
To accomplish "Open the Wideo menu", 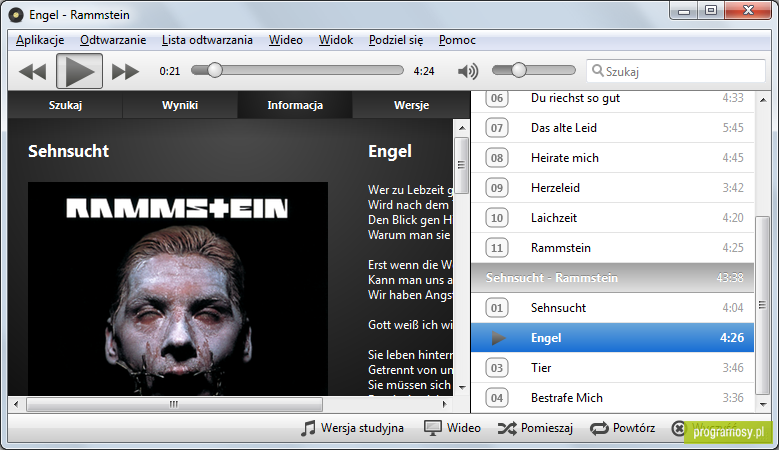I will 286,40.
